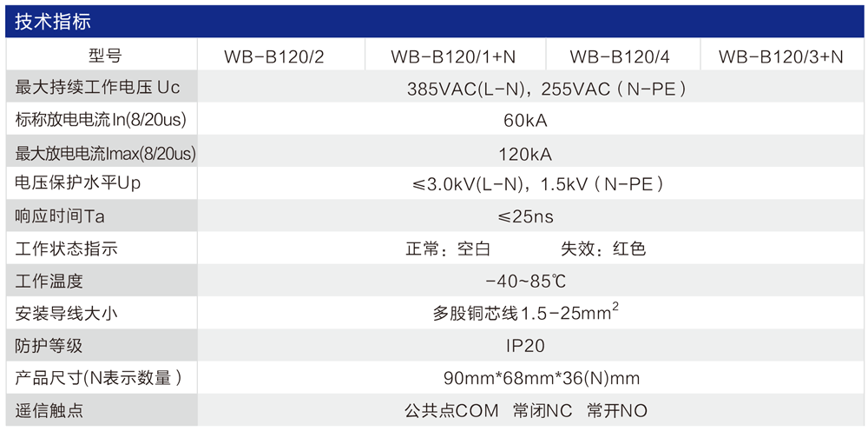Select the WB-B120/3+N model column header
This screenshot has width=868, height=431.
tap(781, 57)
